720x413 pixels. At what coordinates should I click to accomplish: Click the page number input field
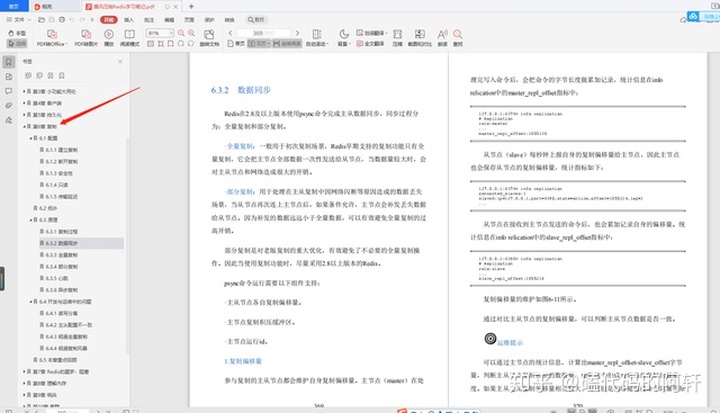[x=264, y=33]
